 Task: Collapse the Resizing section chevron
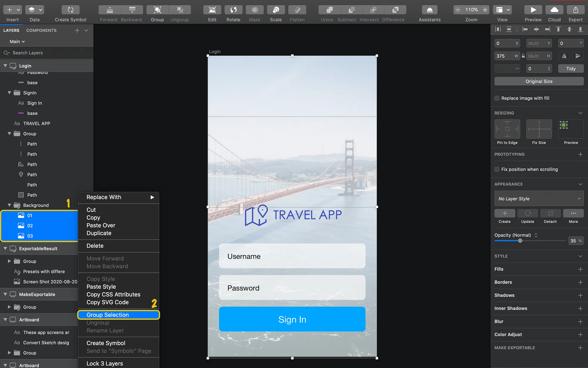[580, 113]
